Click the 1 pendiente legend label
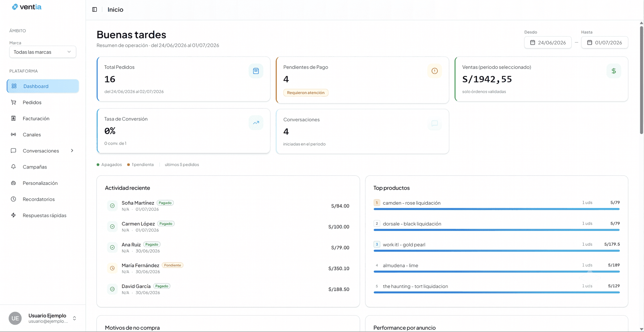This screenshot has width=644, height=332. click(x=143, y=164)
